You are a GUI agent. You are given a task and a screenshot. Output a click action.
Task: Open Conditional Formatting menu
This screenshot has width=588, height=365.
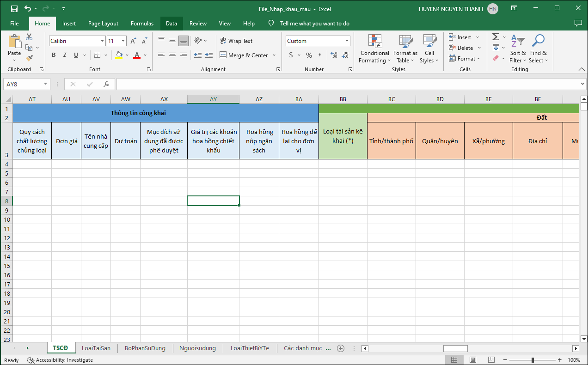[374, 49]
